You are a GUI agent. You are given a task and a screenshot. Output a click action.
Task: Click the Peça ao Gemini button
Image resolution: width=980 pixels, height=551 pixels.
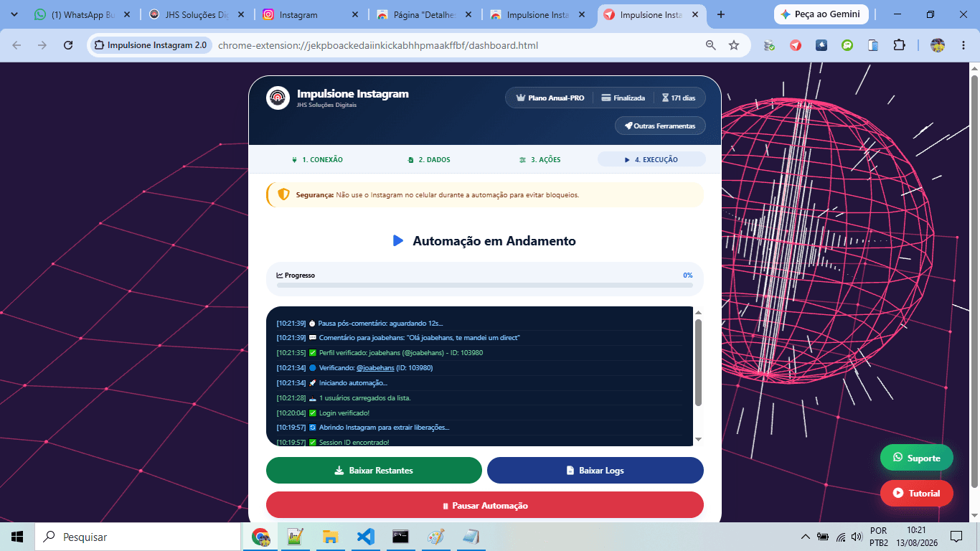(821, 14)
